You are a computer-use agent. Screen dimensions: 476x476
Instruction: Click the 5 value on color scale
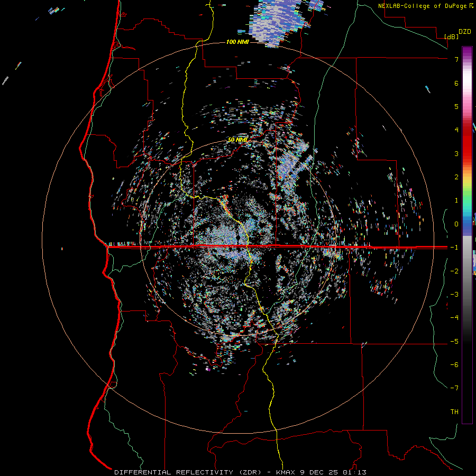click(x=456, y=106)
